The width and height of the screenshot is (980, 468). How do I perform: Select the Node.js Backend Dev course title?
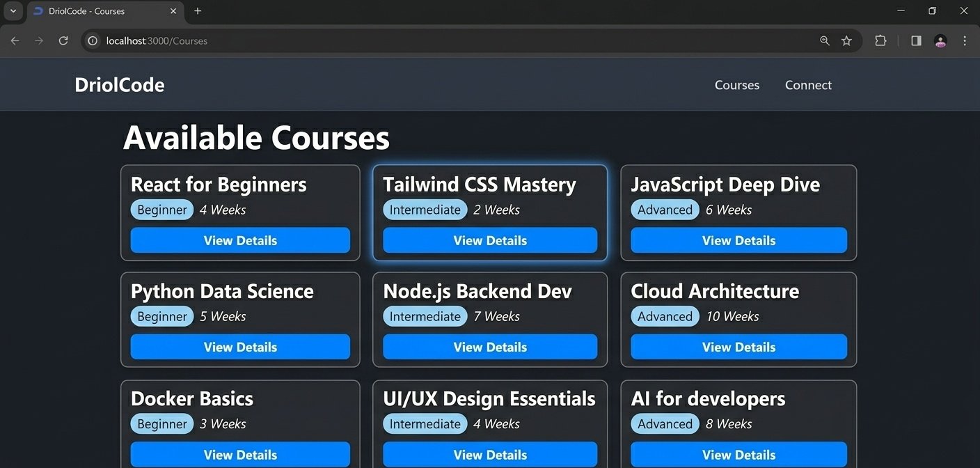477,291
